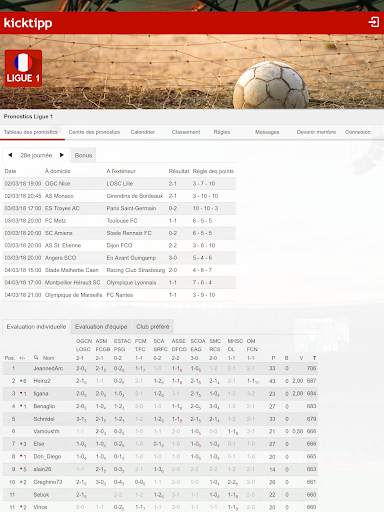Open player JeannedArc in ranking
384x512 pixels.
(x=48, y=368)
